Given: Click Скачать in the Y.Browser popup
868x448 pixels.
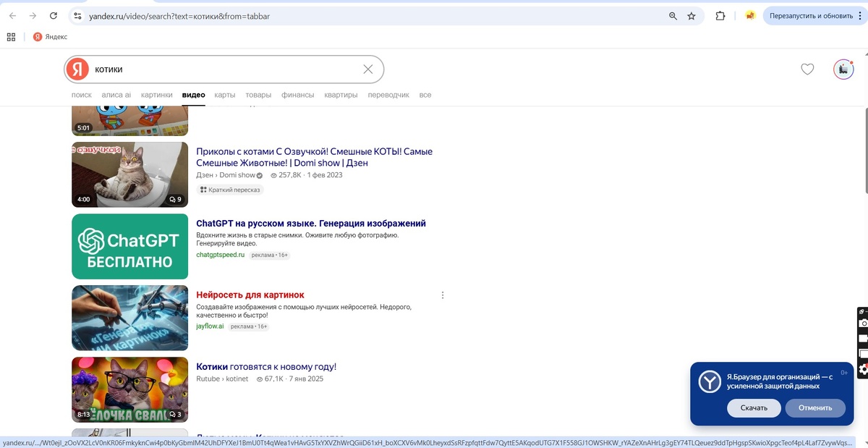Looking at the screenshot, I should click(754, 407).
